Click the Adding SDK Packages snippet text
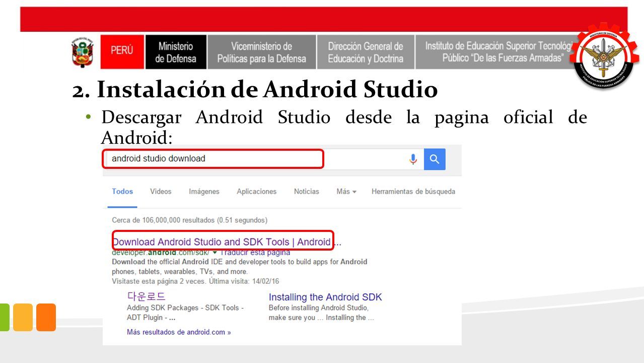 tap(185, 313)
